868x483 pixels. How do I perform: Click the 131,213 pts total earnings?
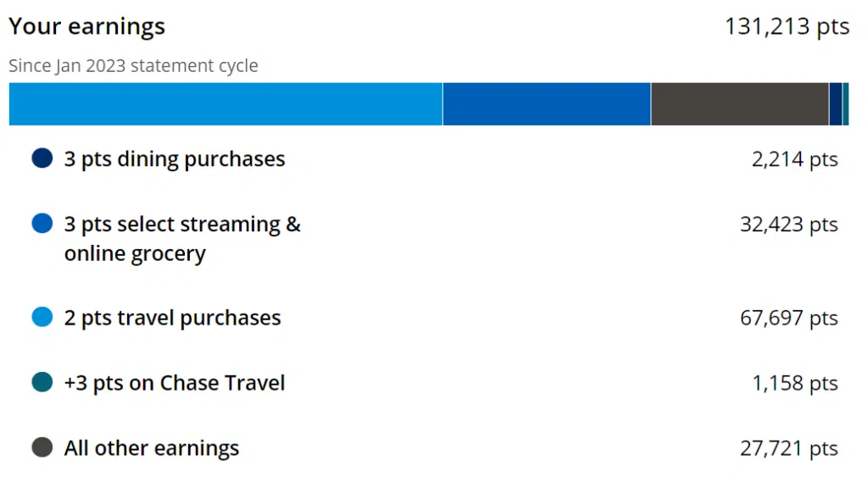[x=787, y=26]
